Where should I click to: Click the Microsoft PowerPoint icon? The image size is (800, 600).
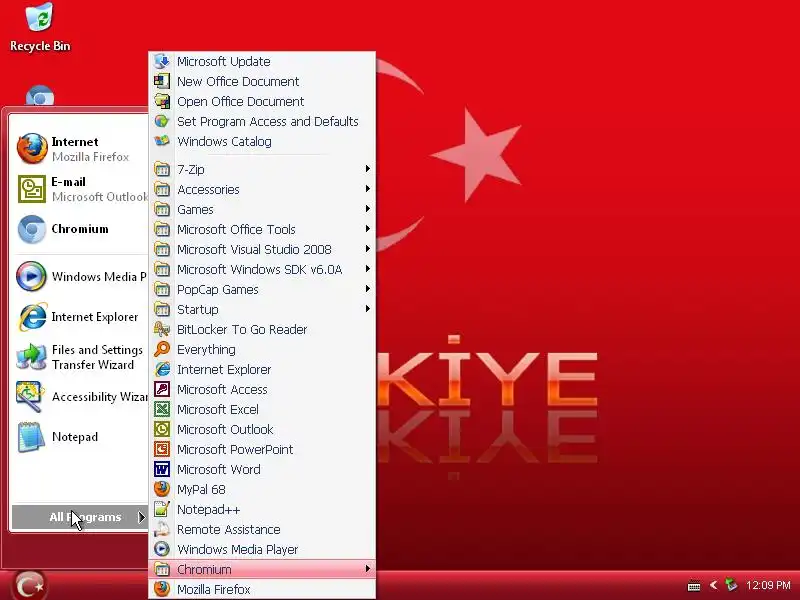pos(162,449)
